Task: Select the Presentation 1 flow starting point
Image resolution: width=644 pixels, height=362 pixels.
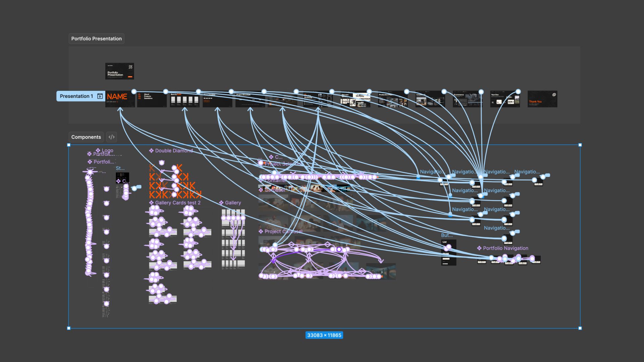Action: 76,96
